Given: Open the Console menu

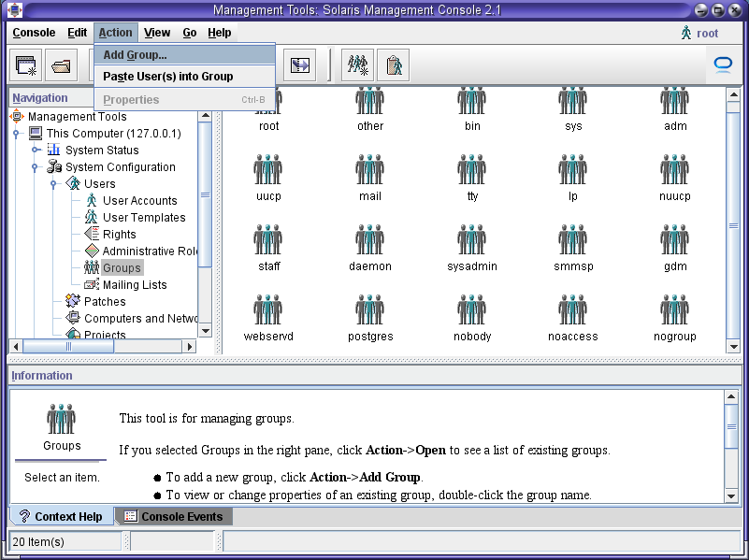Looking at the screenshot, I should 34,33.
